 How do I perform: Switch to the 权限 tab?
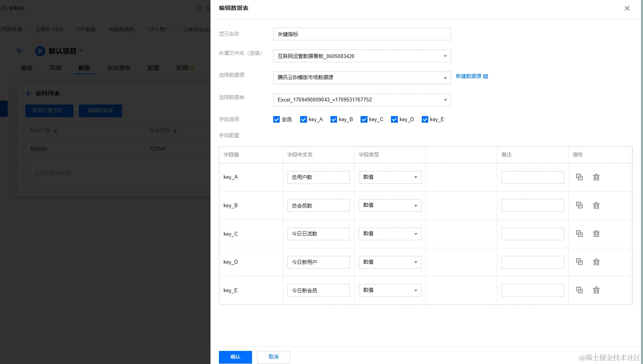(182, 68)
